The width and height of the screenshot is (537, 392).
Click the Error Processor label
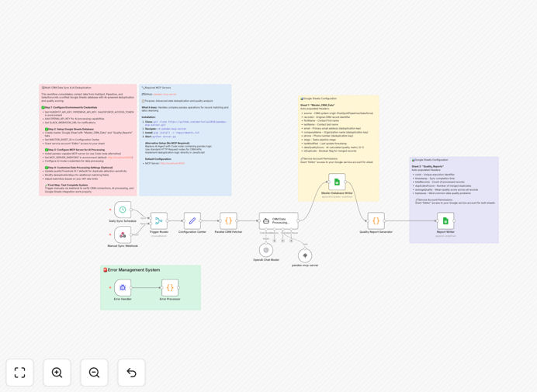[x=170, y=299]
